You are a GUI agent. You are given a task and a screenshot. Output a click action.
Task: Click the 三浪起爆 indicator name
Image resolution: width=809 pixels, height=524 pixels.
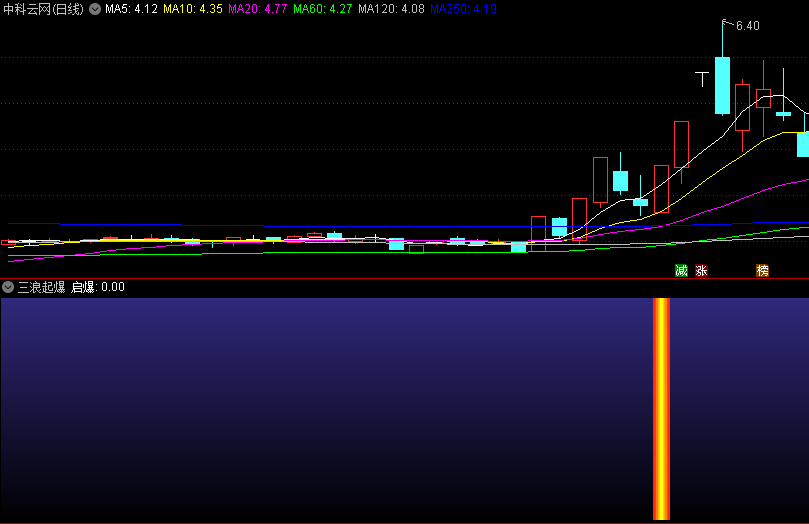(42, 287)
